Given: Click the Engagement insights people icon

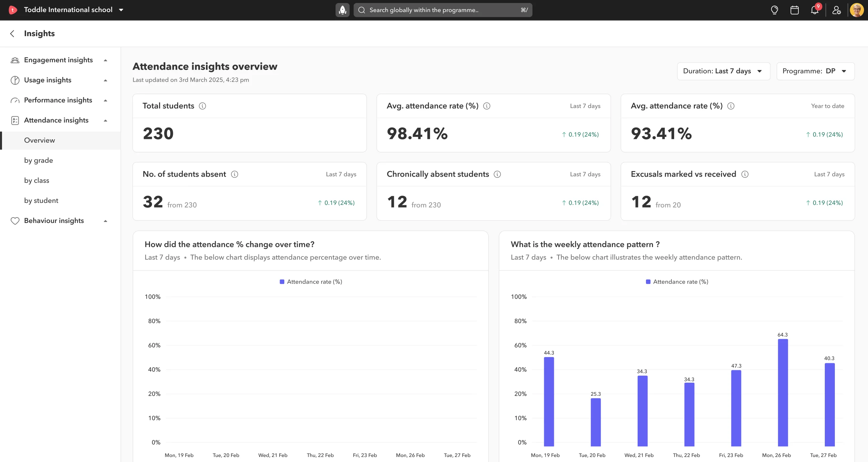Looking at the screenshot, I should coord(15,60).
